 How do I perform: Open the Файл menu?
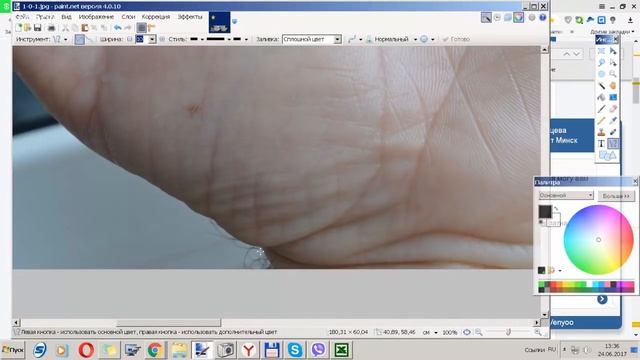pyautogui.click(x=22, y=17)
